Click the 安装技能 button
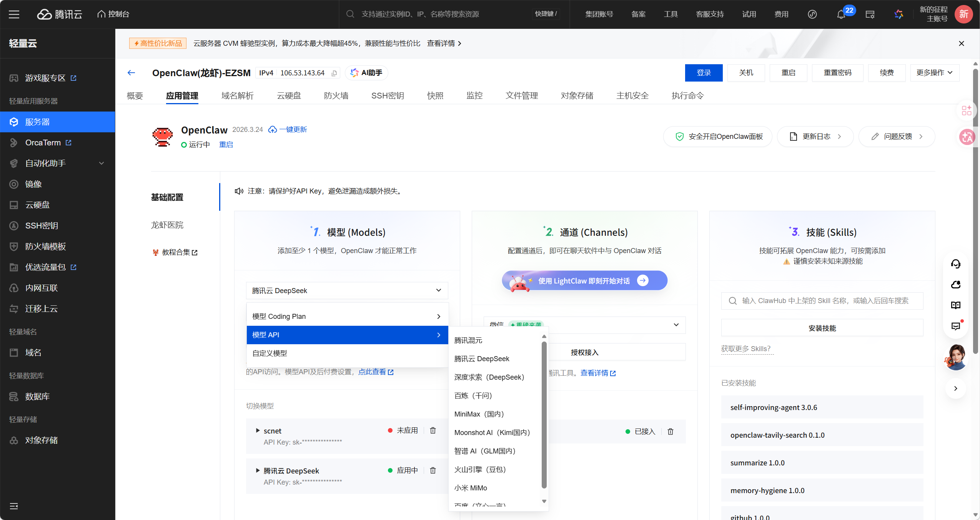This screenshot has height=520, width=980. tap(822, 328)
